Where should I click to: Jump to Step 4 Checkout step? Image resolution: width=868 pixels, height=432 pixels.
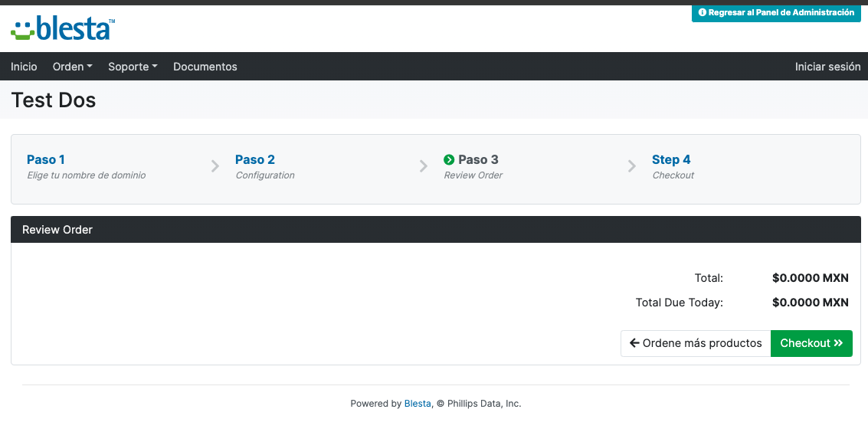[671, 160]
